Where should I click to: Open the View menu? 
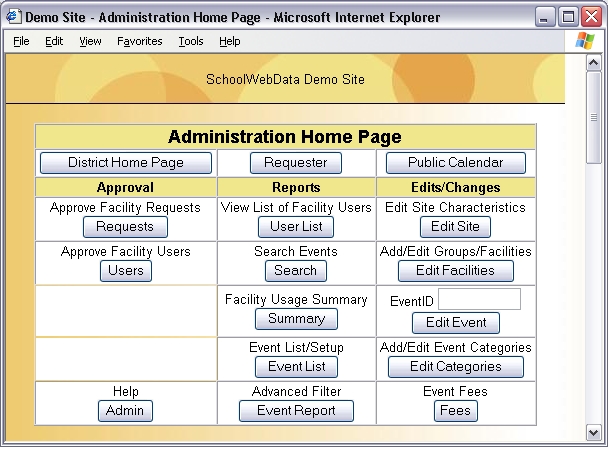click(90, 41)
